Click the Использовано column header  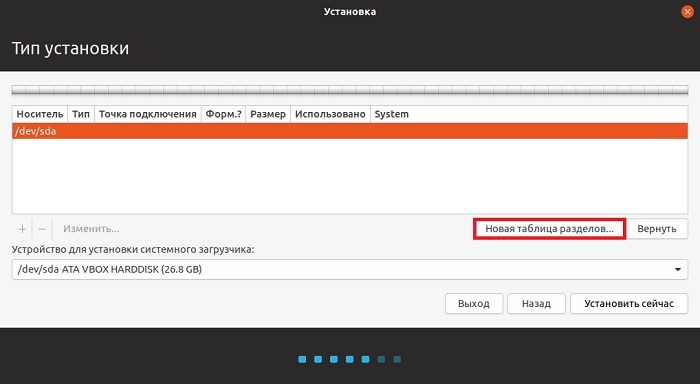pos(330,114)
